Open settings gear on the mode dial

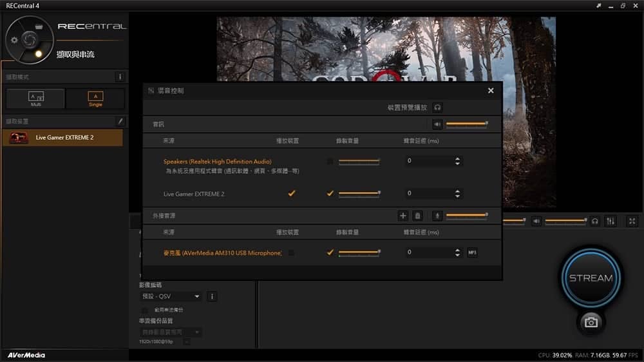coord(14,40)
